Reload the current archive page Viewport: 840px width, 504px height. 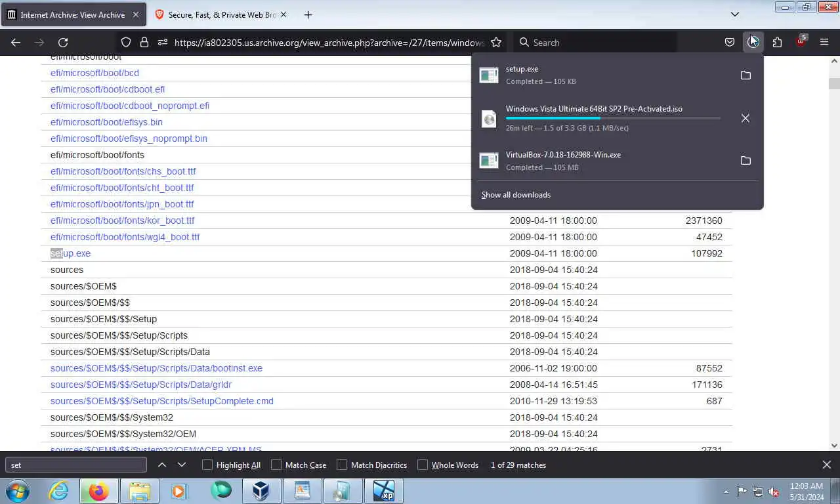(63, 43)
